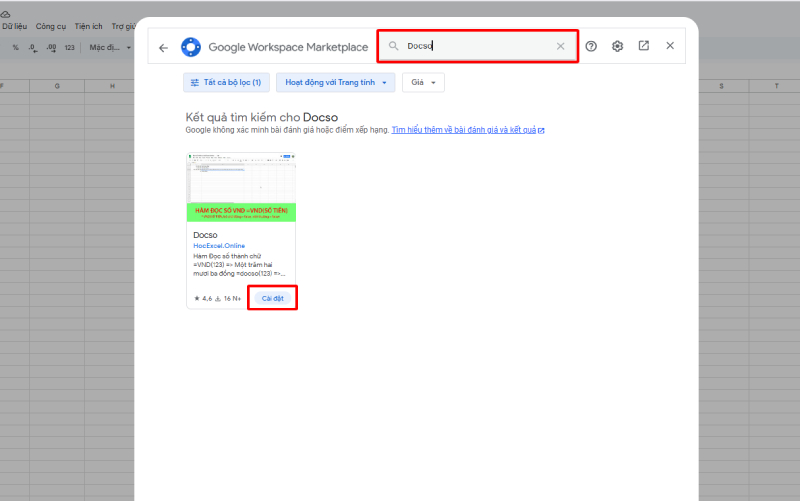
Task: Clear the Docso search text
Action: coord(560,46)
